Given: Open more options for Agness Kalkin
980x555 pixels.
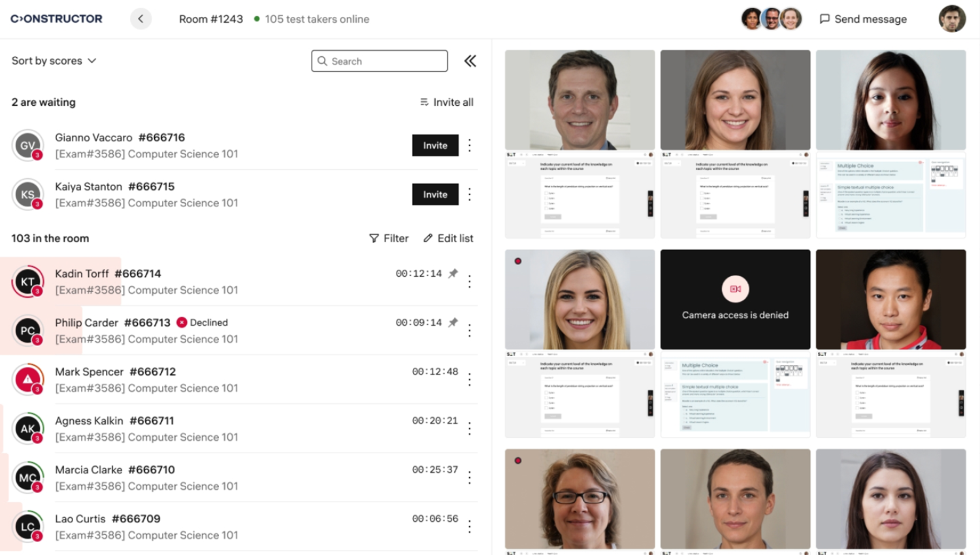Looking at the screenshot, I should tap(470, 428).
